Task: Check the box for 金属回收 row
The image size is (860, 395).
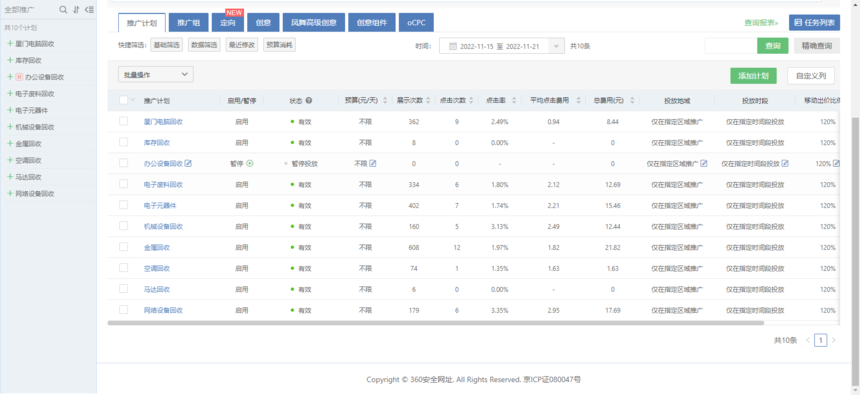Action: tap(123, 247)
